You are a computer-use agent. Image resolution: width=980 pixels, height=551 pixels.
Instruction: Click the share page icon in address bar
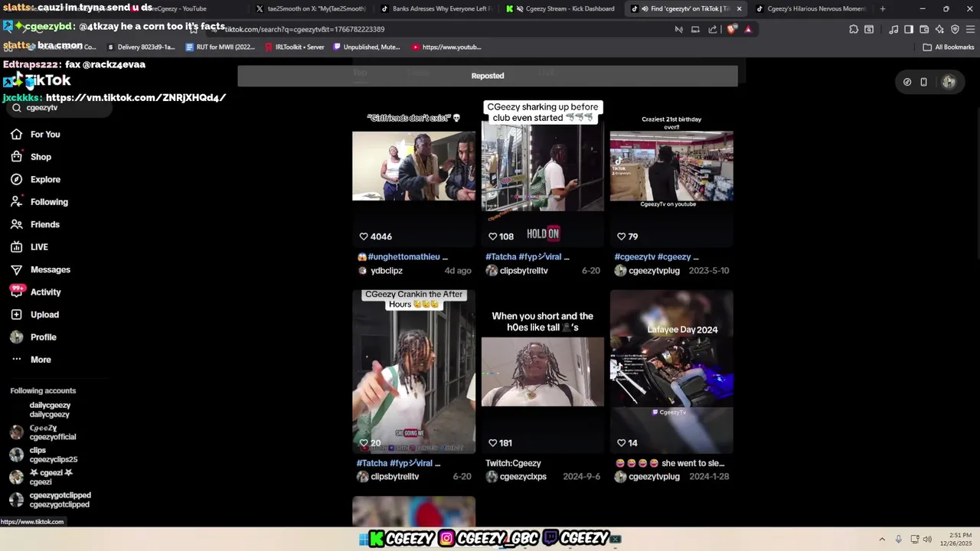point(713,29)
